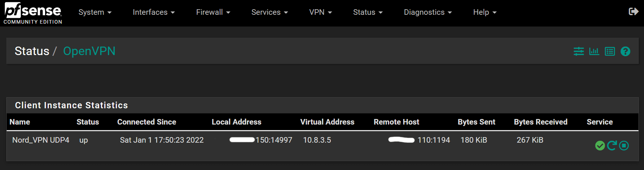Image resolution: width=644 pixels, height=170 pixels.
Task: Stop the OpenVPN service
Action: tap(624, 146)
